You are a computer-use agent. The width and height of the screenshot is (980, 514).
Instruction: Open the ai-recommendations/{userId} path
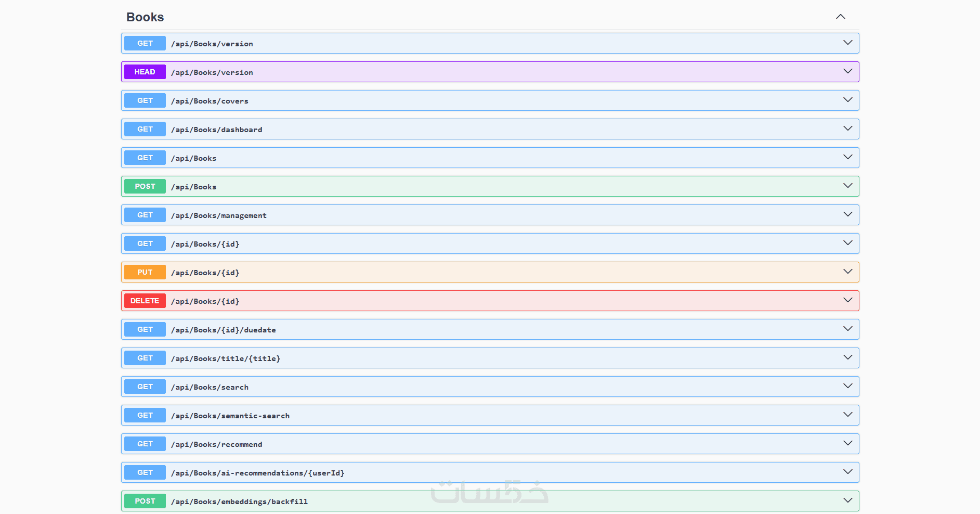(258, 473)
